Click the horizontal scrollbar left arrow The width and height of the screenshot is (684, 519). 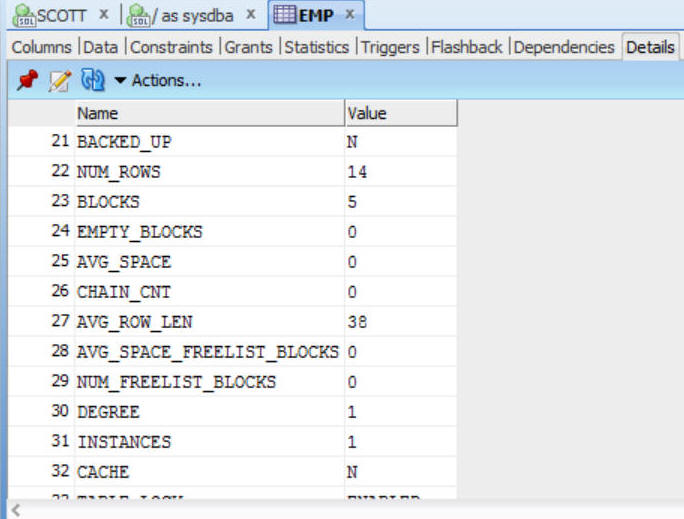coord(15,510)
